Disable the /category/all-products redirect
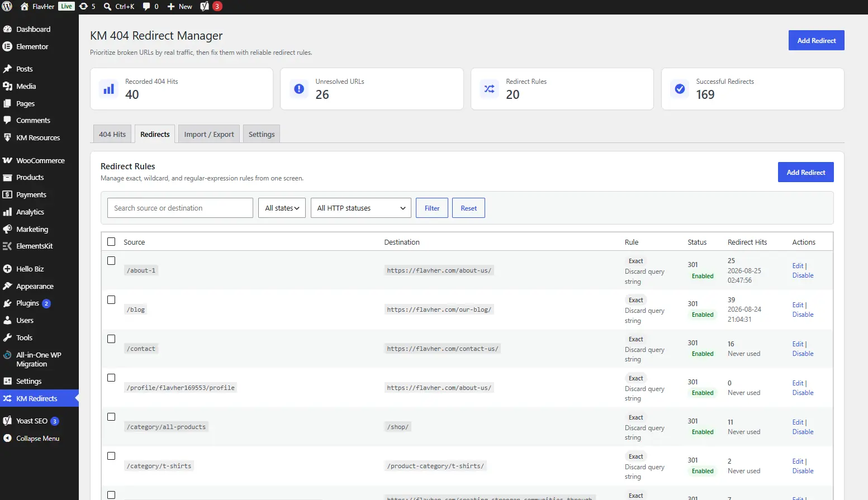Viewport: 868px width, 500px height. tap(803, 432)
